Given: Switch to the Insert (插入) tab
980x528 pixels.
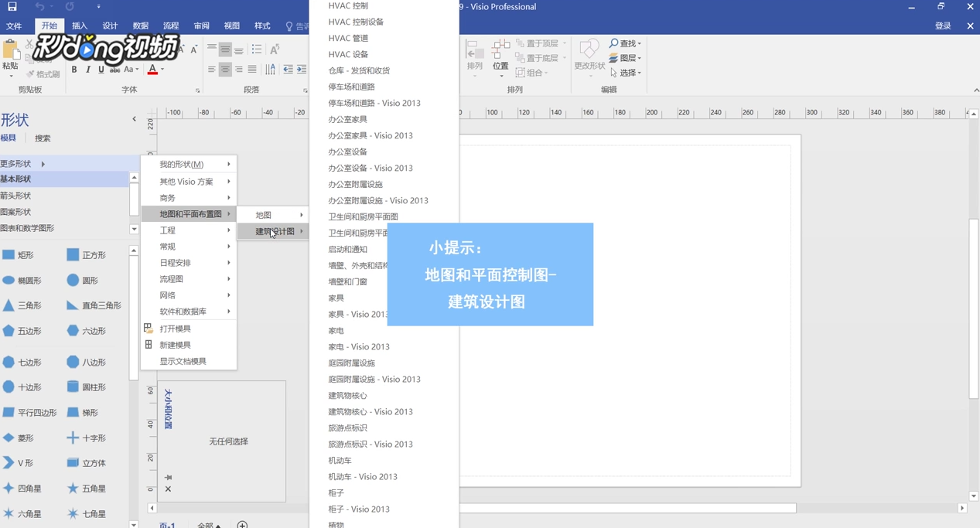Looking at the screenshot, I should tap(80, 26).
